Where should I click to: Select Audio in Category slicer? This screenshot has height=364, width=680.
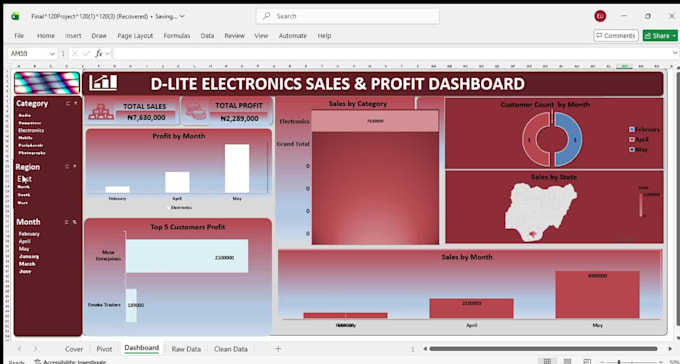[x=25, y=115]
